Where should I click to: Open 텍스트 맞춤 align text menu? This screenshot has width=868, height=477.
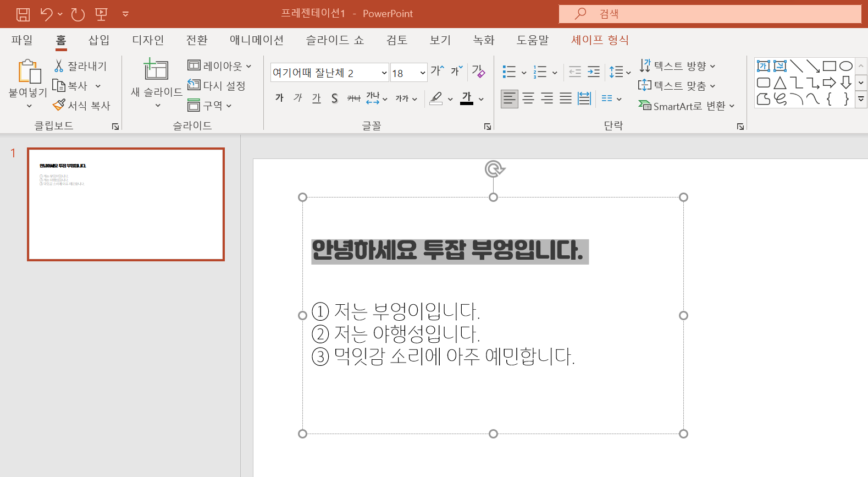677,86
